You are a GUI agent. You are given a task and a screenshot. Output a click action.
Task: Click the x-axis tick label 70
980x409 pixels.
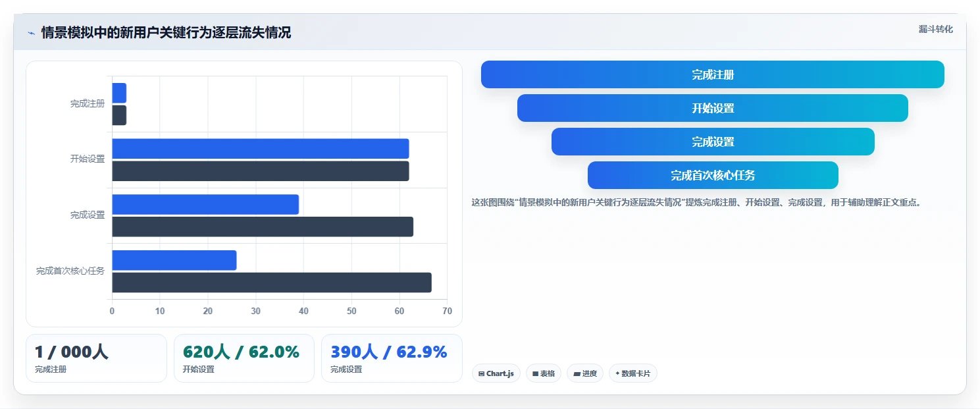pyautogui.click(x=448, y=311)
